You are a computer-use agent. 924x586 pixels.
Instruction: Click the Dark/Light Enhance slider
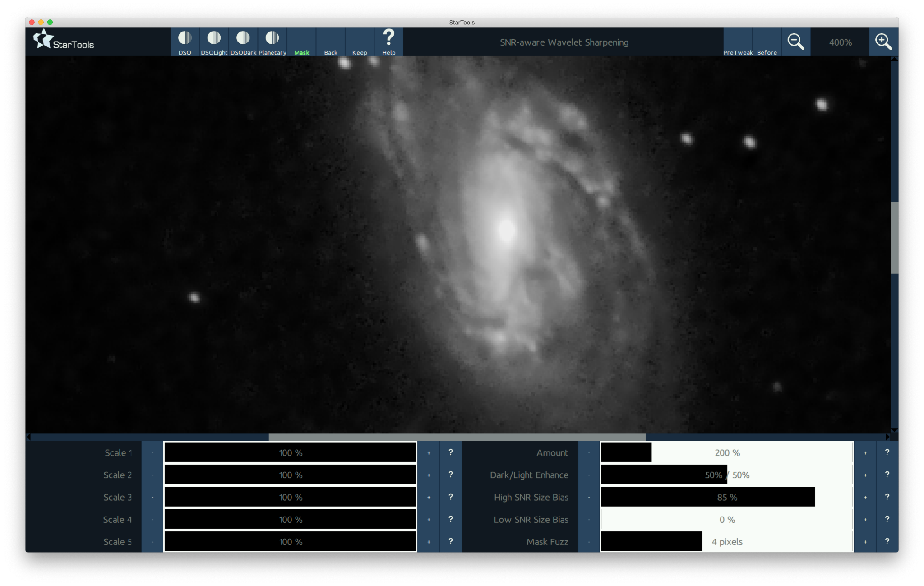tap(727, 475)
